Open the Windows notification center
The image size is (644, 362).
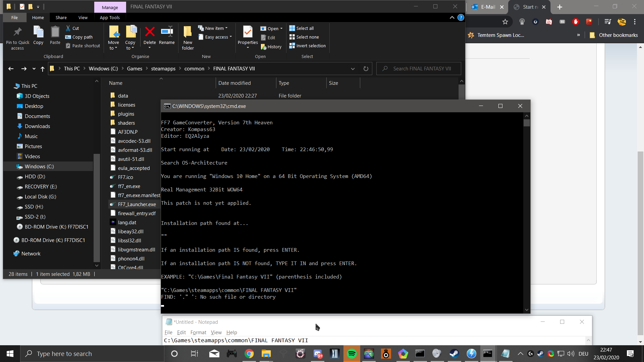point(630,354)
